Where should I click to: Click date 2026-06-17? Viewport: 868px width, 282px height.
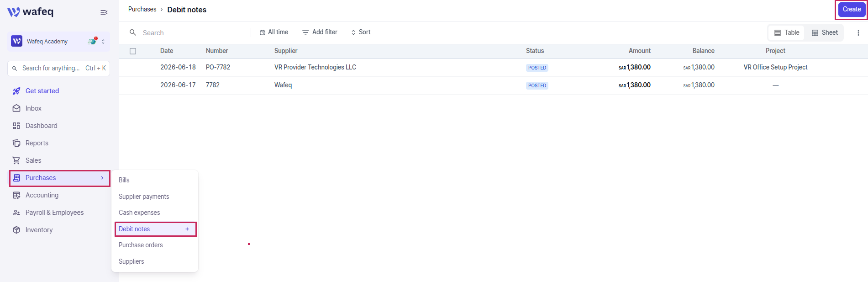(x=178, y=85)
